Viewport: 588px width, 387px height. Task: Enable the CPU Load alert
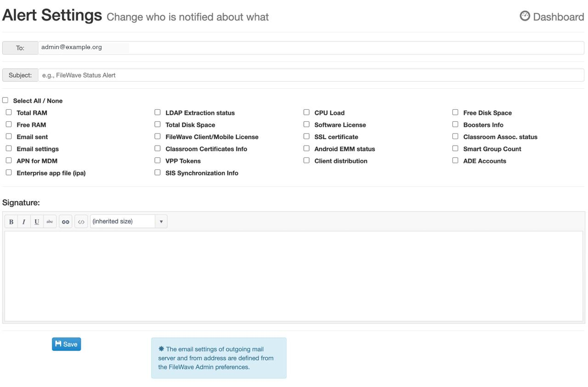306,112
